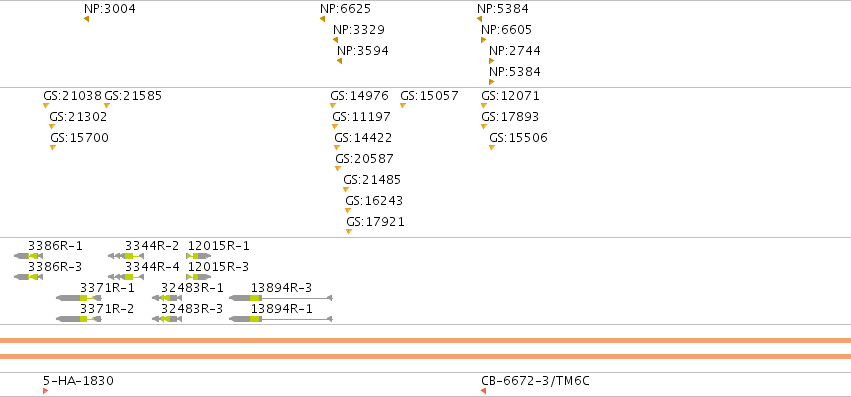Click the 3371R-2 transcript glyph
This screenshot has height=397, width=851.
coord(79,319)
